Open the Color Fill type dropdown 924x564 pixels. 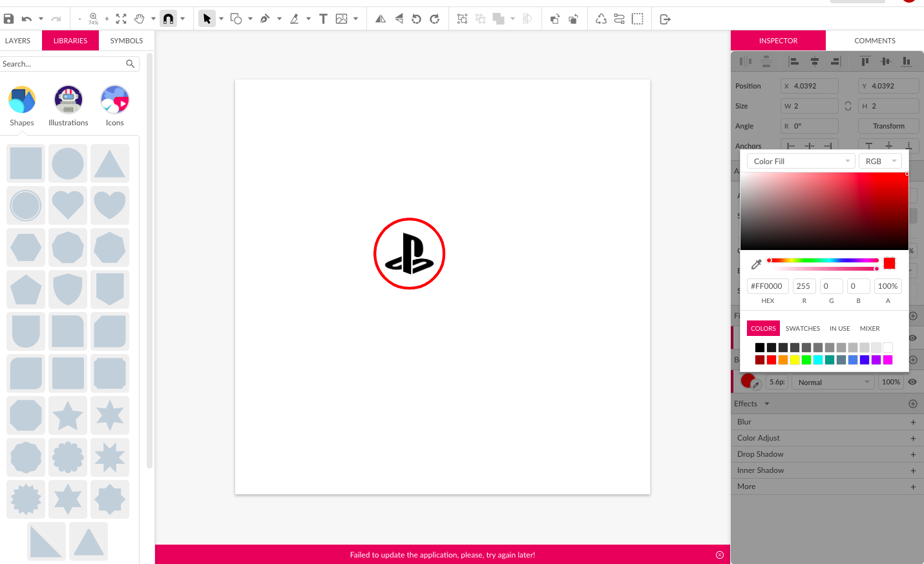(x=801, y=160)
